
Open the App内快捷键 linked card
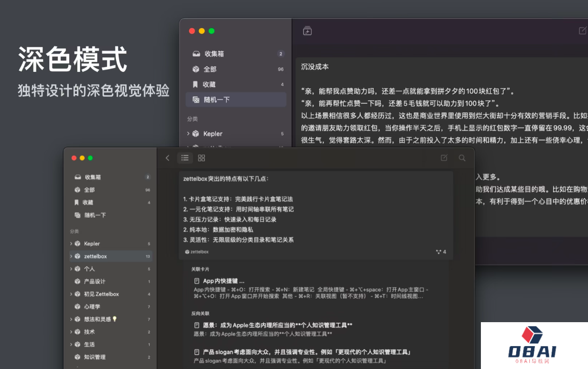(x=224, y=281)
